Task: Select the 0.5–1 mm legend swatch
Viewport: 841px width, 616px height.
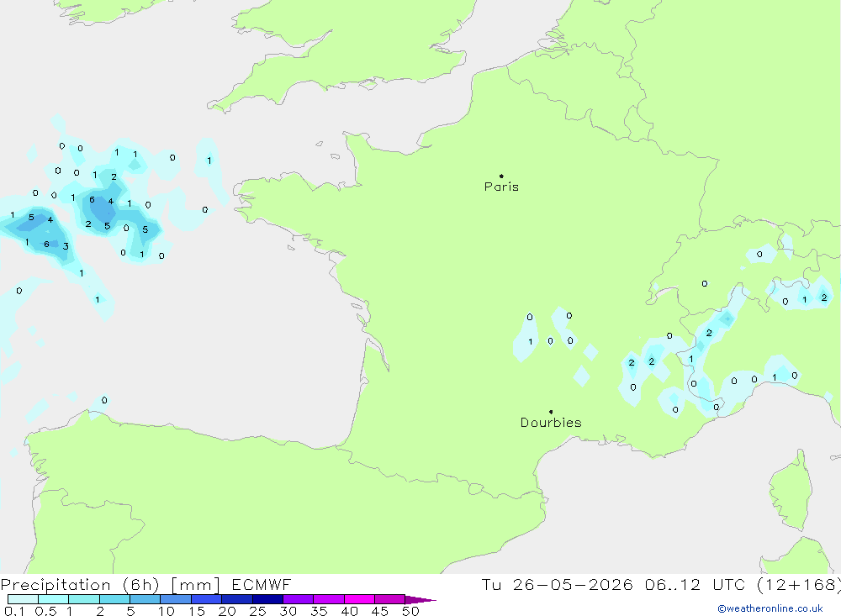Action: click(x=54, y=599)
